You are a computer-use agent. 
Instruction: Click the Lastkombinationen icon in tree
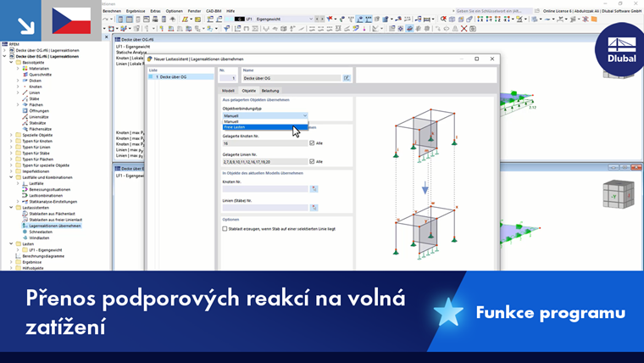pos(25,196)
